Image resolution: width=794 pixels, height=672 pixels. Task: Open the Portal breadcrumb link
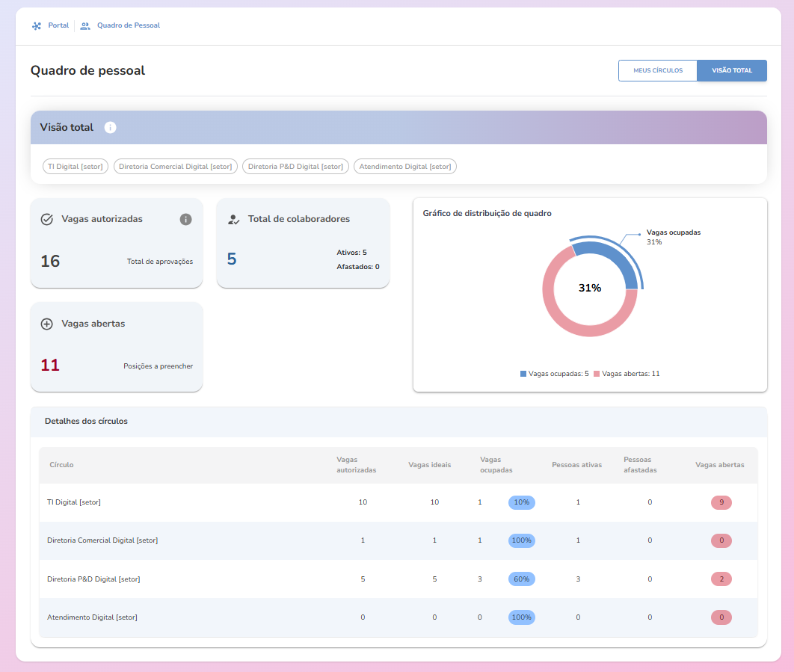(58, 25)
